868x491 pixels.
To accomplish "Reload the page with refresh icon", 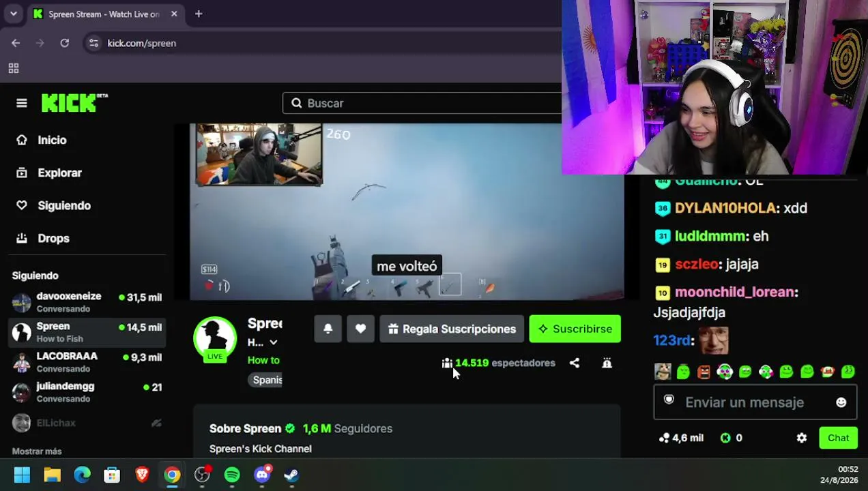I will click(x=64, y=43).
